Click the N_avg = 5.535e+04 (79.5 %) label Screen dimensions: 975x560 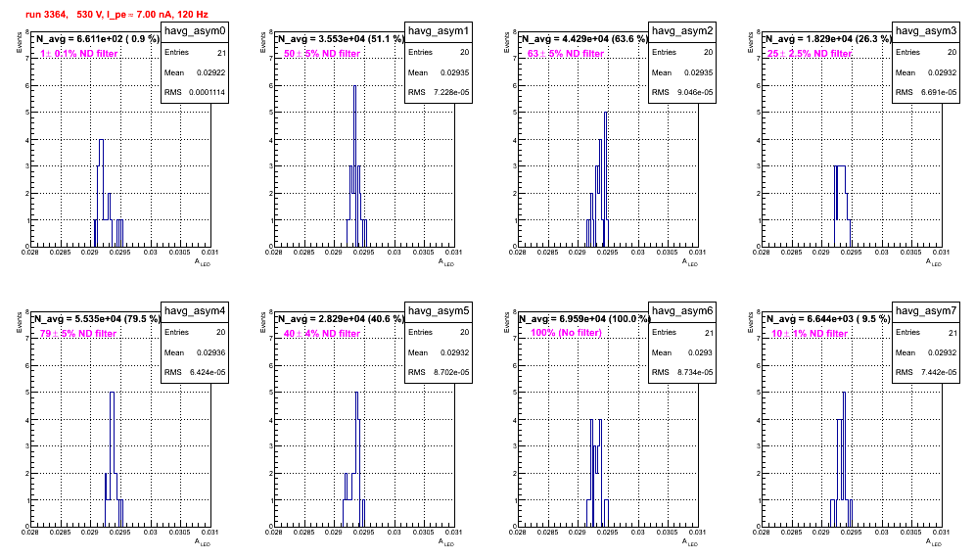point(97,318)
